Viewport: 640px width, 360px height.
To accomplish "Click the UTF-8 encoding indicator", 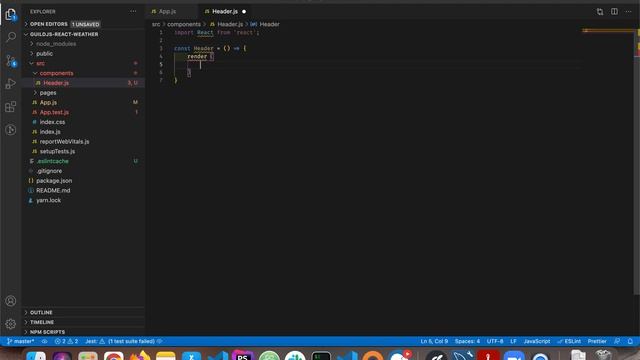I will (495, 341).
